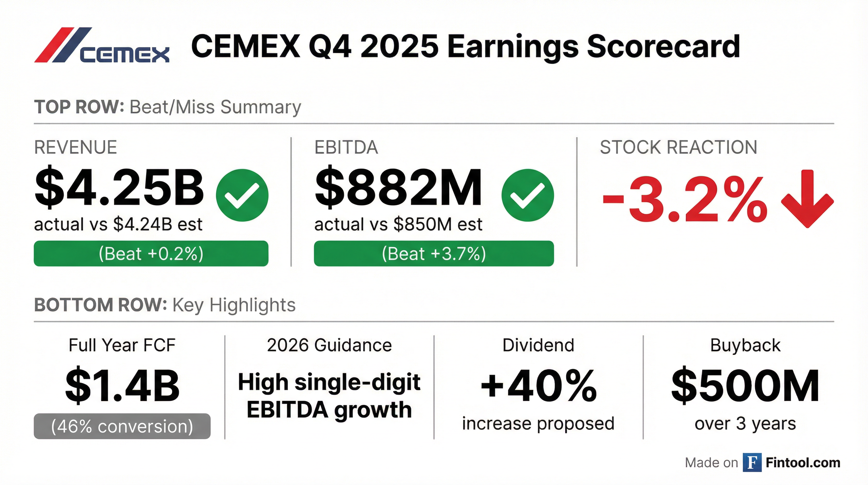This screenshot has height=485, width=868.
Task: Click the +40% dividend figure
Action: coord(538,386)
